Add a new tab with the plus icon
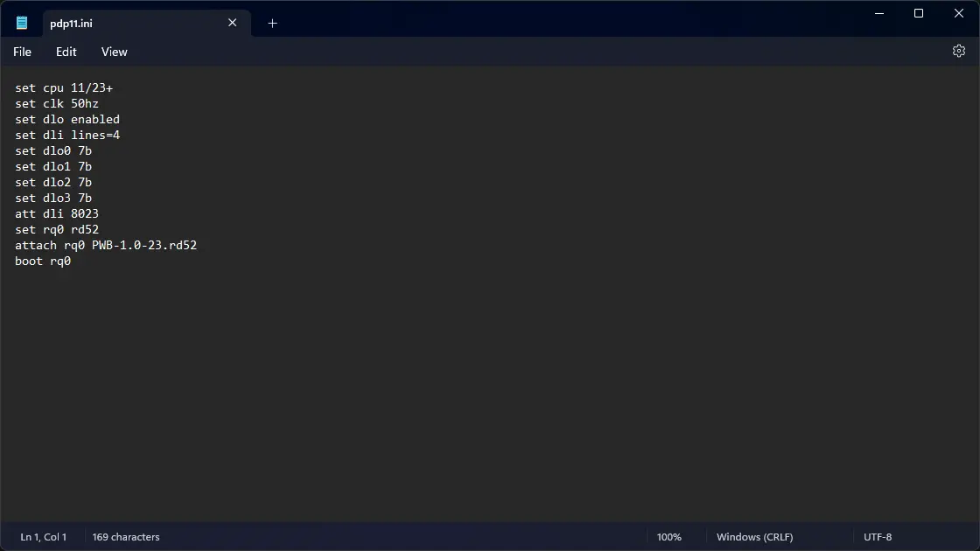 (x=272, y=24)
